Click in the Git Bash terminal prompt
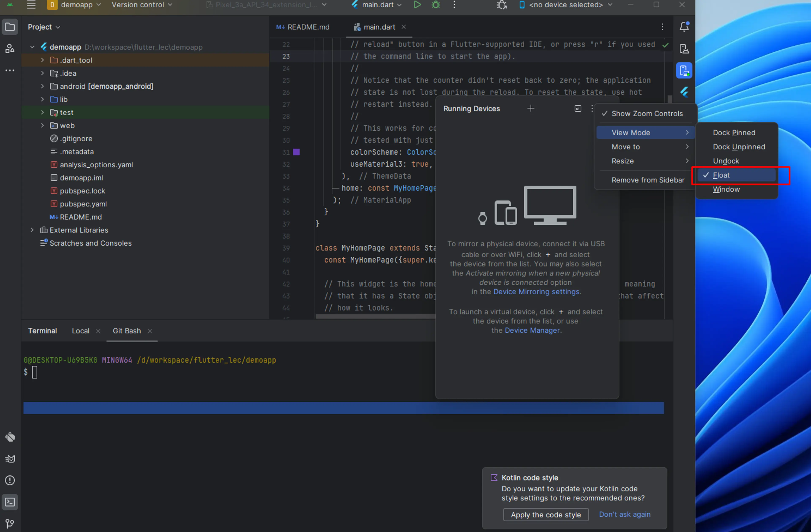 tap(35, 372)
